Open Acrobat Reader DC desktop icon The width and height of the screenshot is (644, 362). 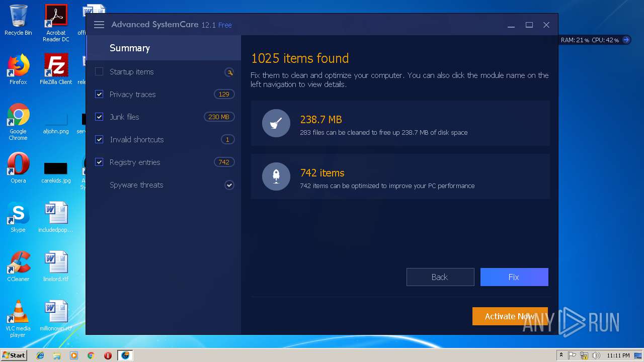pos(56,23)
